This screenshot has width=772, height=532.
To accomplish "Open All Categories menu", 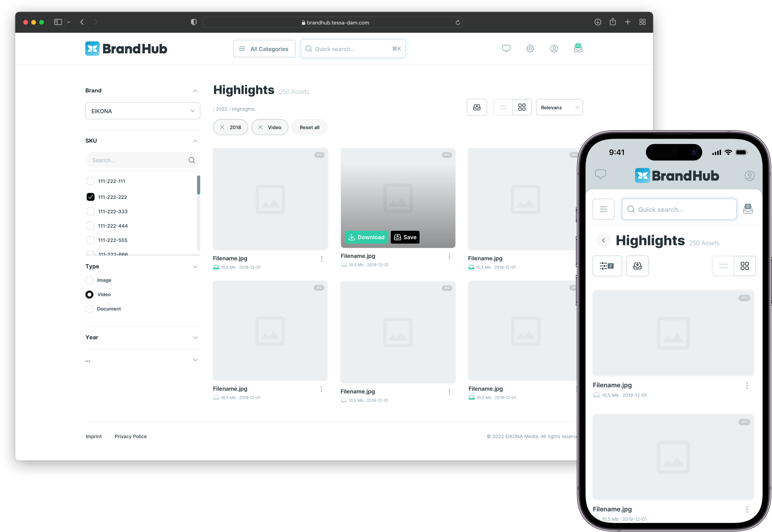I will pos(264,49).
